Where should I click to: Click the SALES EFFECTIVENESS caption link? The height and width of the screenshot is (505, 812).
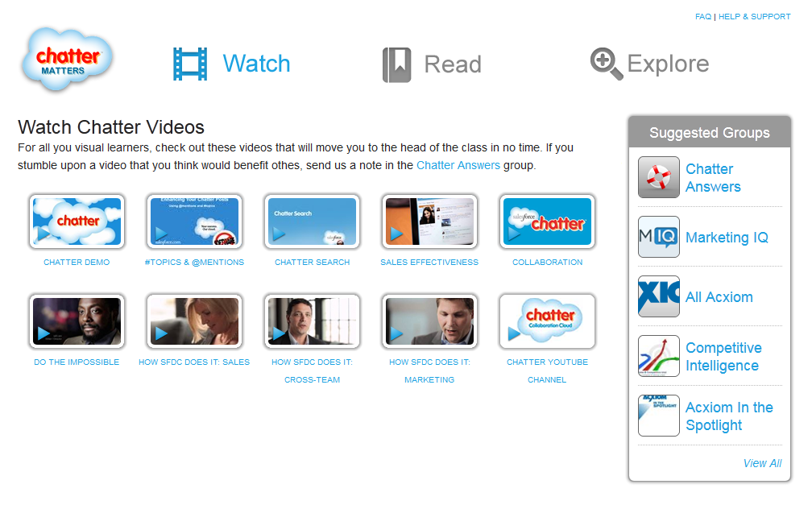click(x=429, y=262)
